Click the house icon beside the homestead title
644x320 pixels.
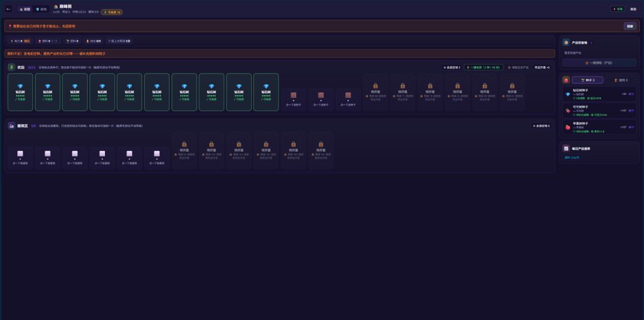tap(56, 7)
